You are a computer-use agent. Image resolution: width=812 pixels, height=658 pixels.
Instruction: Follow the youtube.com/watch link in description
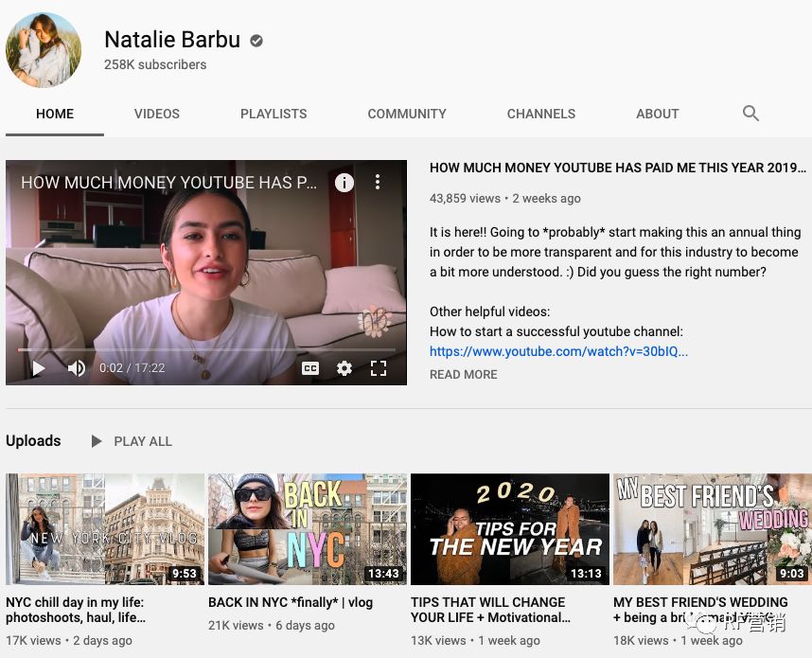(558, 351)
